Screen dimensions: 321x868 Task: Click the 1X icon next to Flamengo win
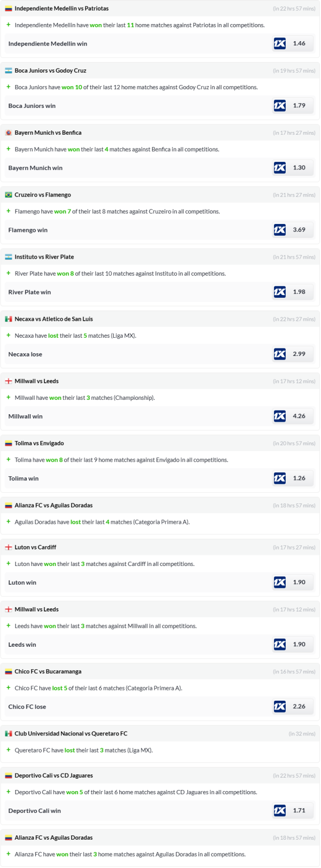(x=280, y=230)
